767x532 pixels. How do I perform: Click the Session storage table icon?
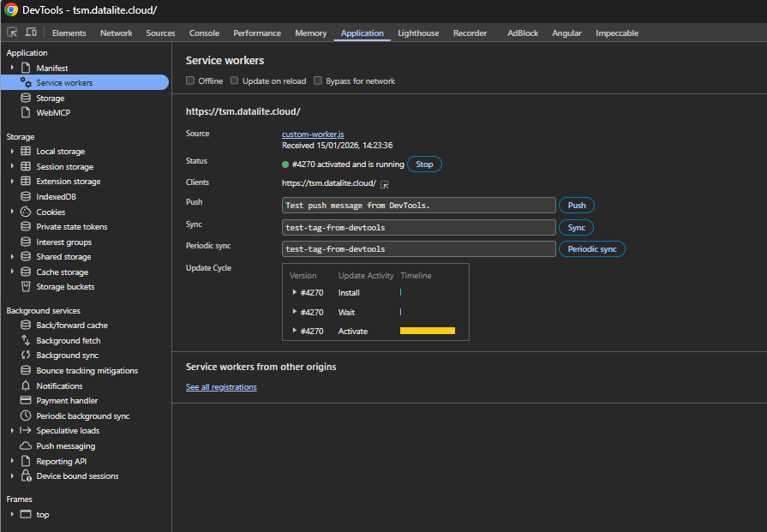coord(26,166)
